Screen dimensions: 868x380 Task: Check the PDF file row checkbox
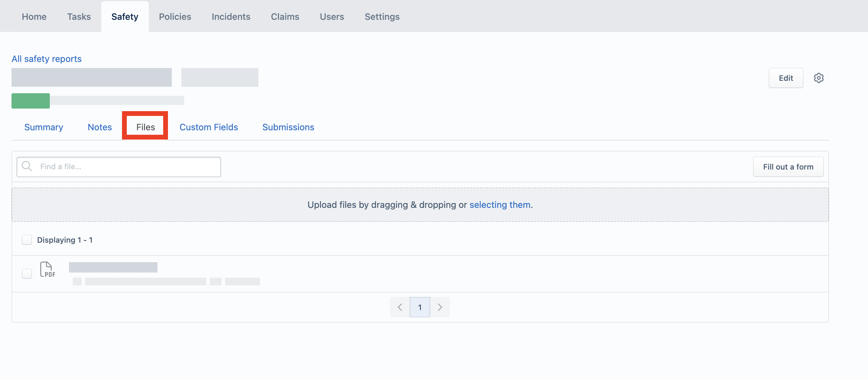tap(27, 274)
